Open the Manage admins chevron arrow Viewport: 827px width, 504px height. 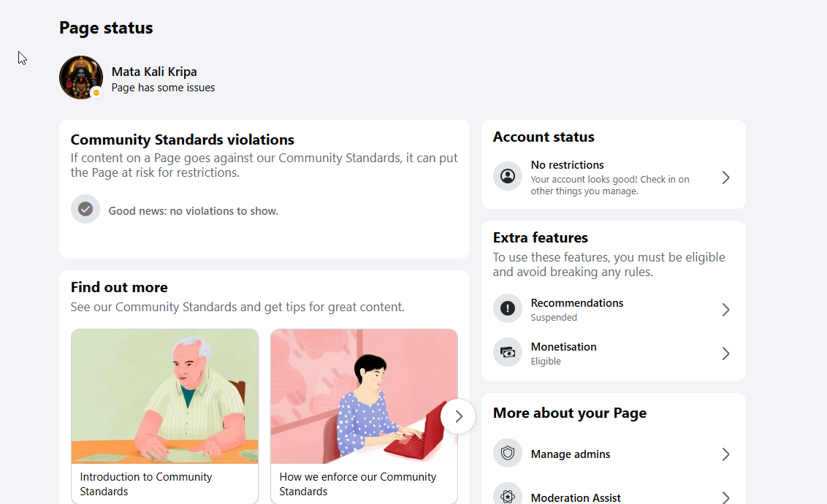(725, 454)
